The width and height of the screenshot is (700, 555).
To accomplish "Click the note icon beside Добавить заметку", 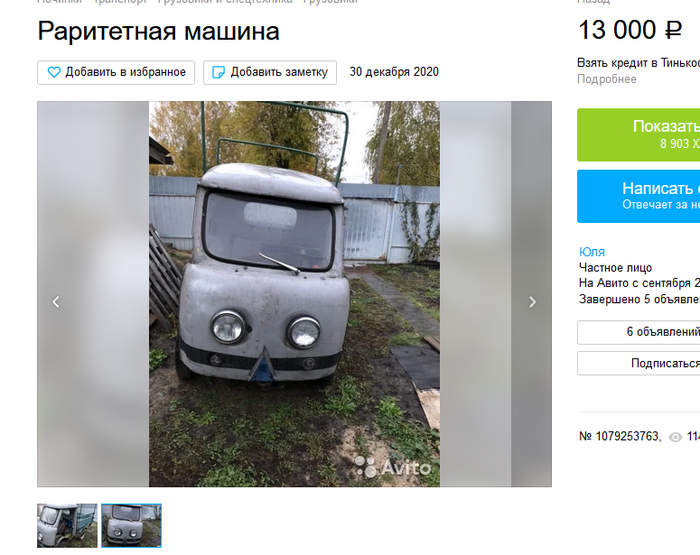I will pos(218,72).
